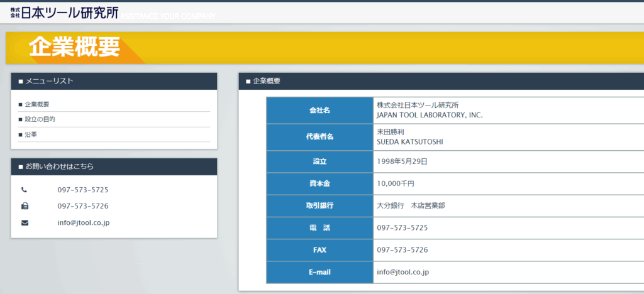Click the 設立 date 1998年5月29日

[402, 161]
